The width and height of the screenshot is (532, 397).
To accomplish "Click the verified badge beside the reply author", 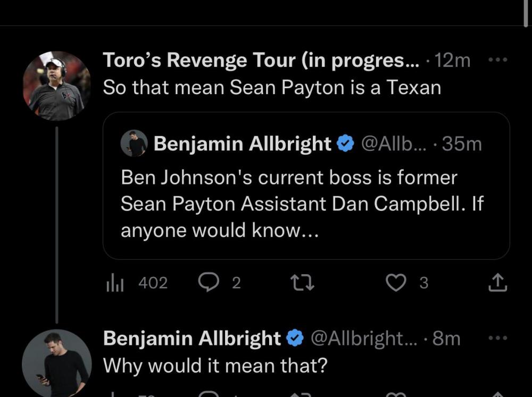I will 295,338.
